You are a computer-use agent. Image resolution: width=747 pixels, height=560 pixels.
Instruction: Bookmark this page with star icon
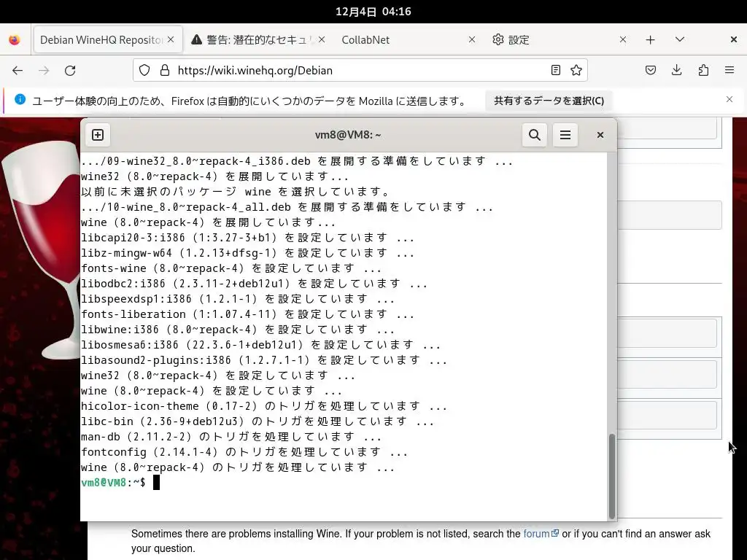tap(576, 71)
